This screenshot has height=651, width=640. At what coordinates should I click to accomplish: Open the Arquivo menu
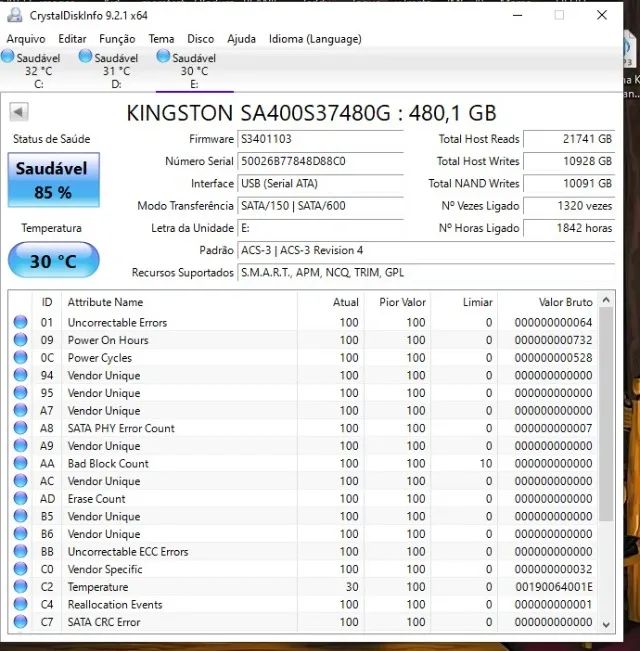pyautogui.click(x=26, y=39)
